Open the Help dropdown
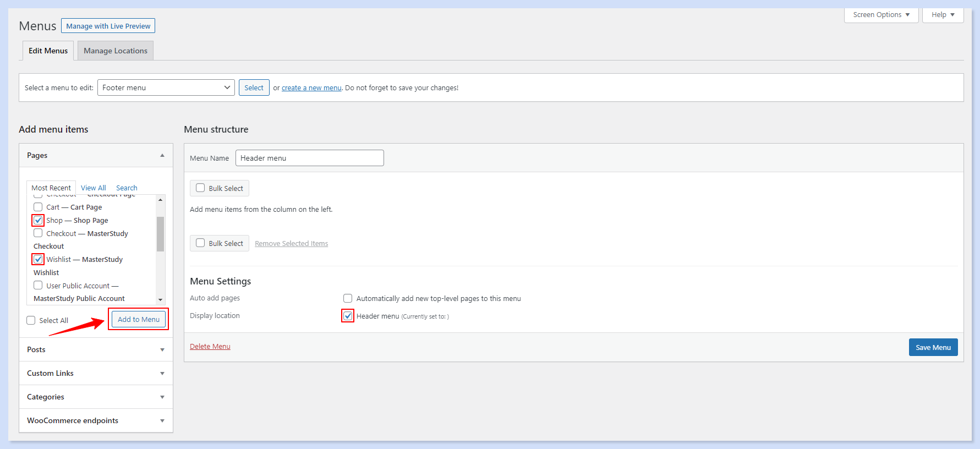The image size is (980, 449). 943,15
